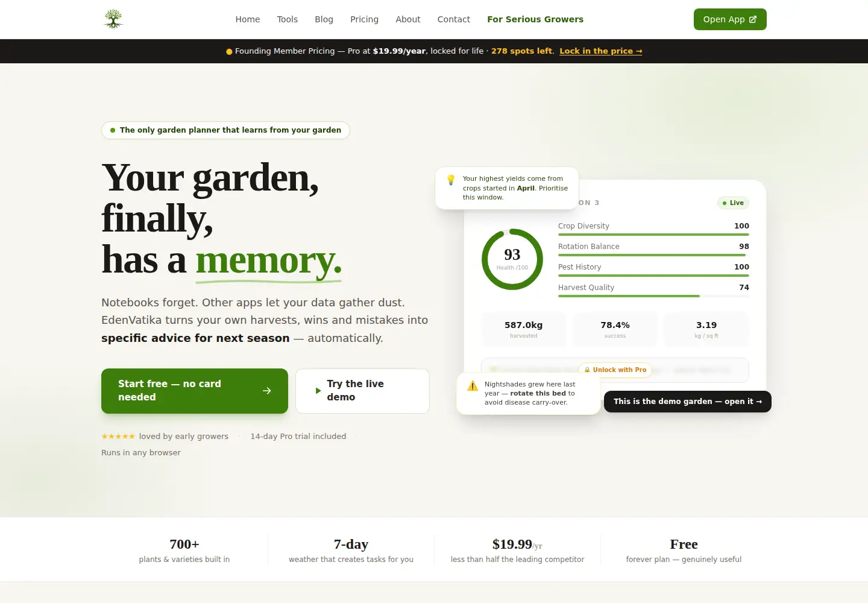Follow the 'Lock in the price' link
Viewport: 868px width, 603px height.
(601, 51)
